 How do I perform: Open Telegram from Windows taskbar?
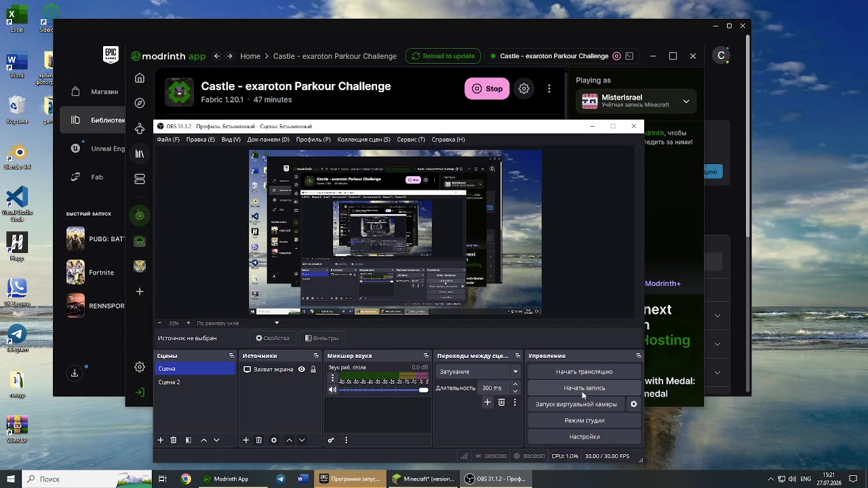tap(281, 479)
